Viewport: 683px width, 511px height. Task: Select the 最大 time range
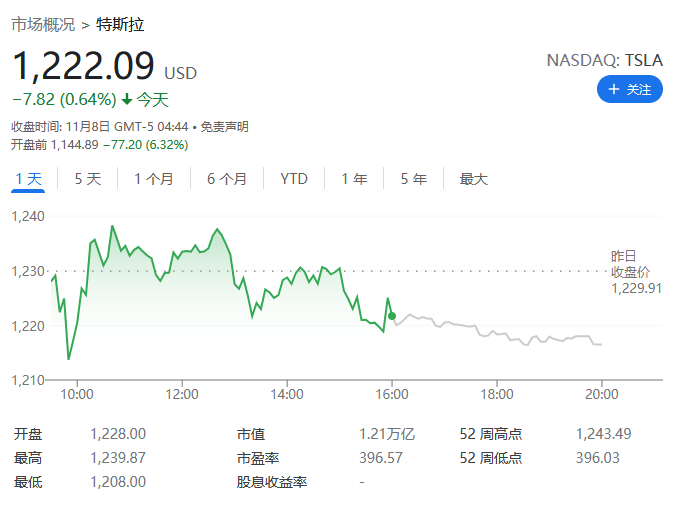coord(473,179)
